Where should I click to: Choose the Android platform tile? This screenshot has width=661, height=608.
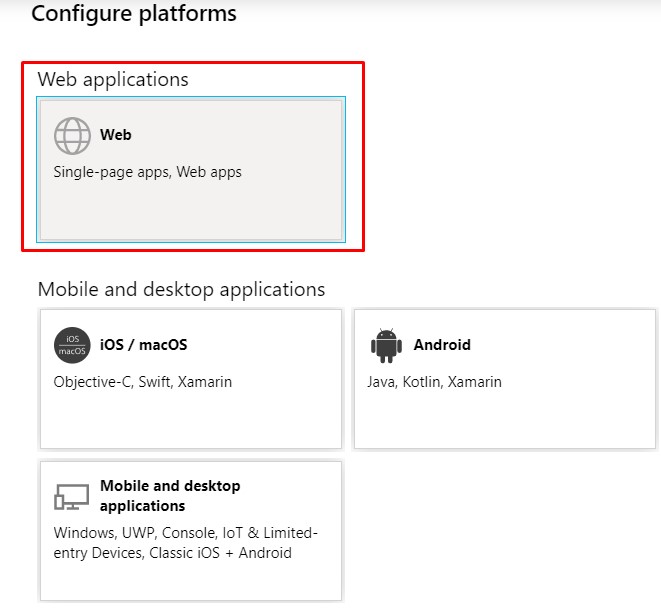click(505, 379)
